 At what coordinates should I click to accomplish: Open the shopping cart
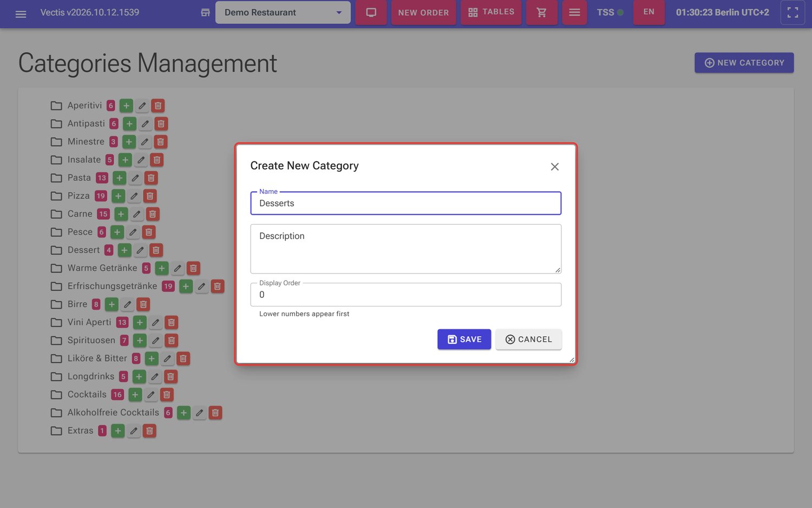tap(541, 12)
